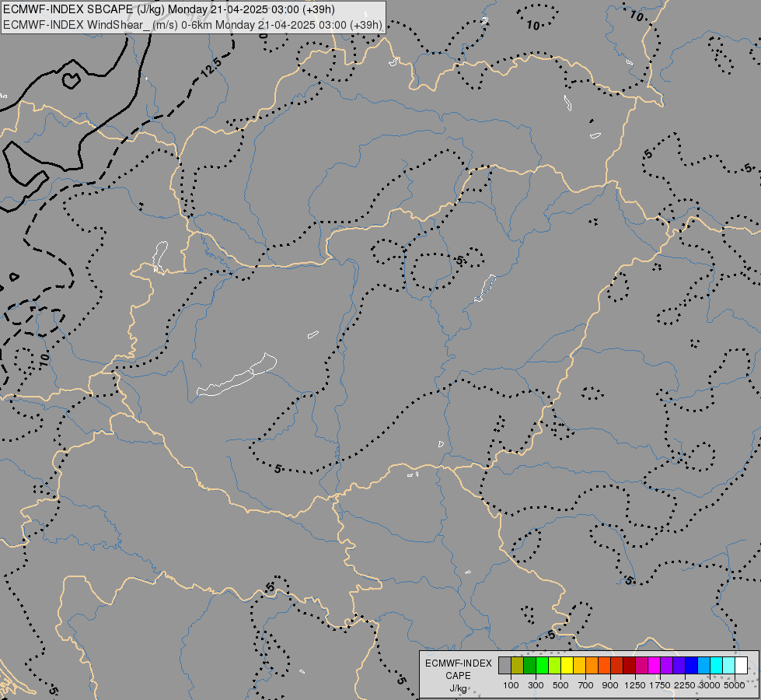Click the '1750' legend tick value
The height and width of the screenshot is (700, 761).
(x=660, y=685)
